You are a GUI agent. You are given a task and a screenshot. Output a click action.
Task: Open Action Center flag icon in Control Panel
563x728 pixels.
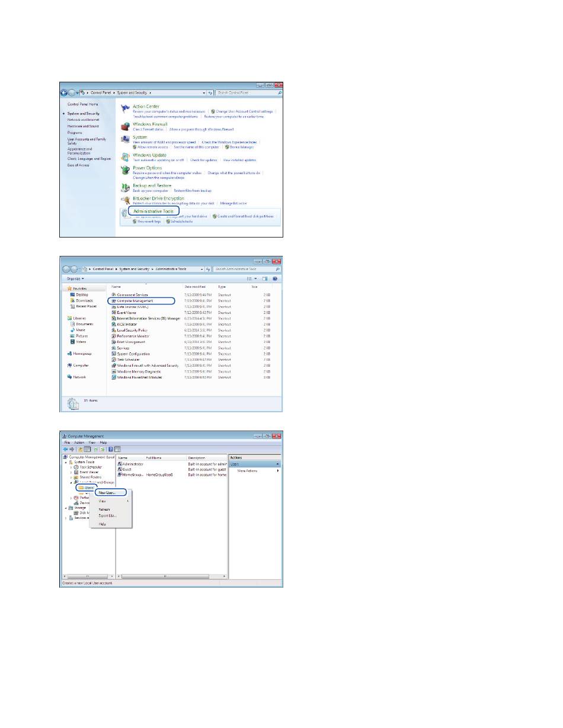125,109
